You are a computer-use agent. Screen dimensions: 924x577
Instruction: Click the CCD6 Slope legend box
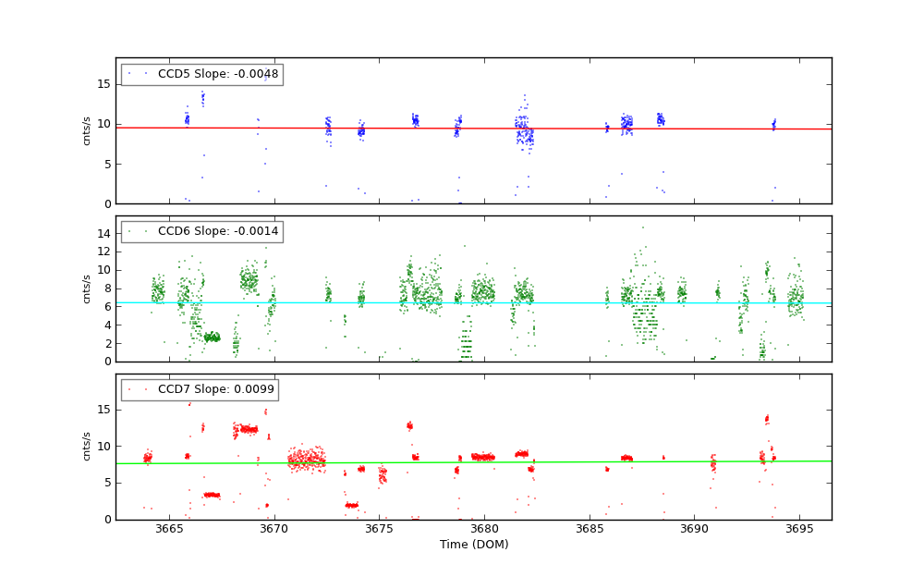pos(201,232)
